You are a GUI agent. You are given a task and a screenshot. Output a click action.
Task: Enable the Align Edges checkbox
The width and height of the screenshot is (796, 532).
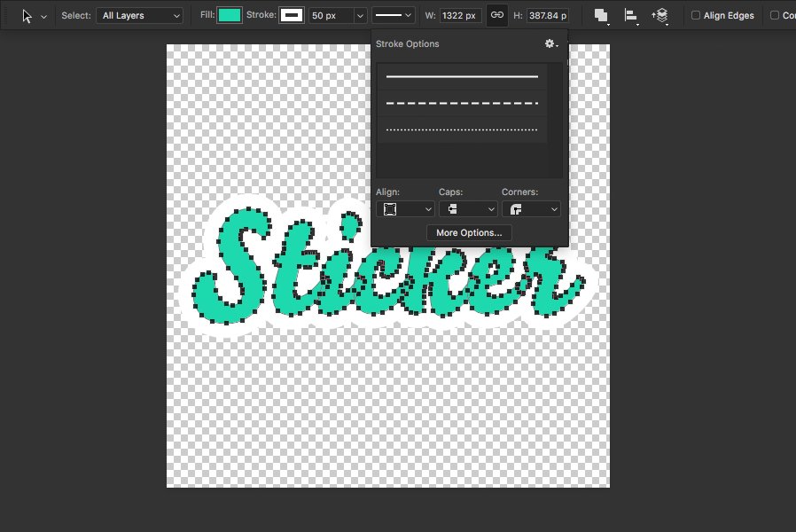696,15
